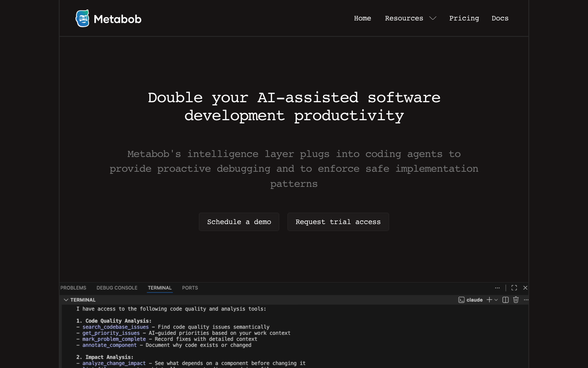Switch to the PROBLEMS tab
The height and width of the screenshot is (368, 588).
point(73,288)
